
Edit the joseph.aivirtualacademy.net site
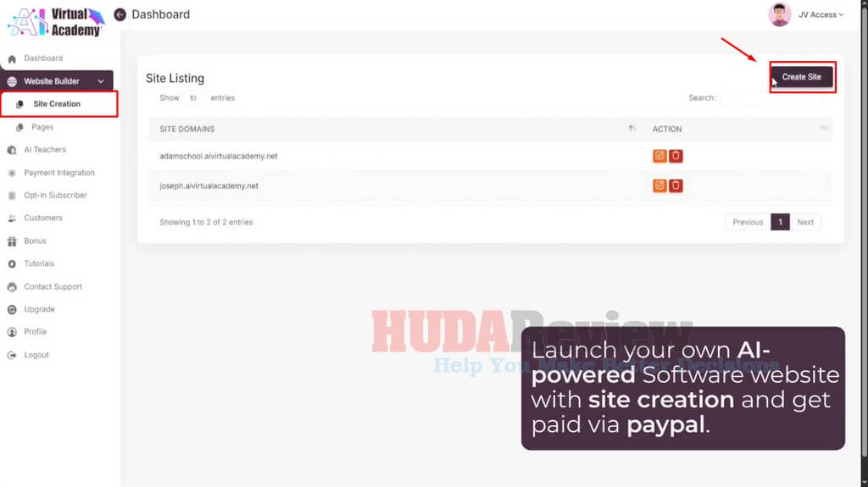point(659,185)
